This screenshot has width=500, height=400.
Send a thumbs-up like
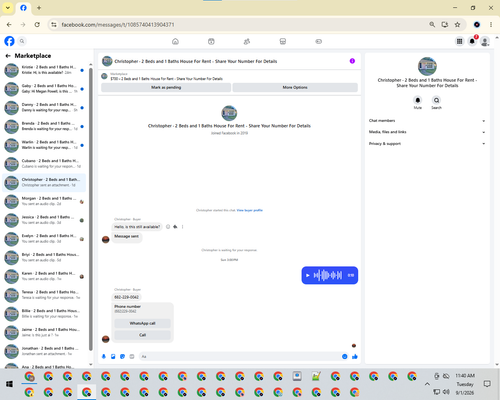point(355,356)
